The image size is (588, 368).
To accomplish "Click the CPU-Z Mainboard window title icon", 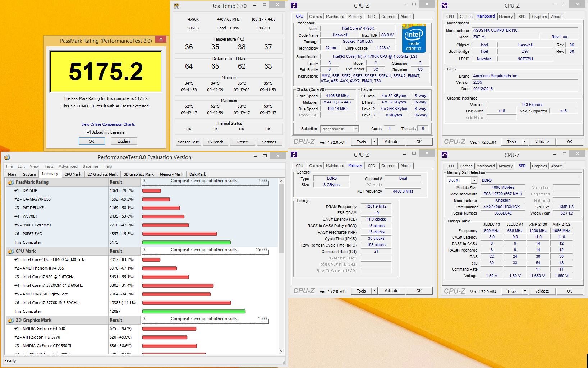I will click(445, 5).
